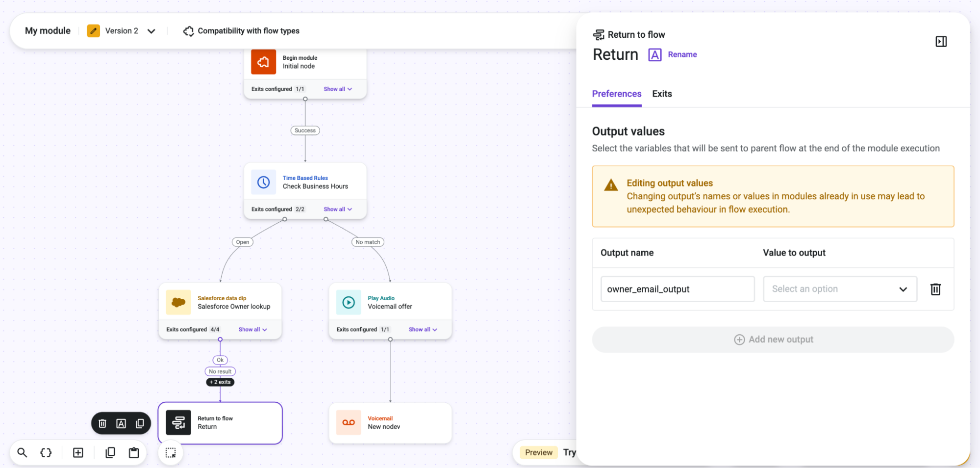Click the Version 2 edit pencil icon
Viewport: 980px width, 468px height.
pos(93,31)
